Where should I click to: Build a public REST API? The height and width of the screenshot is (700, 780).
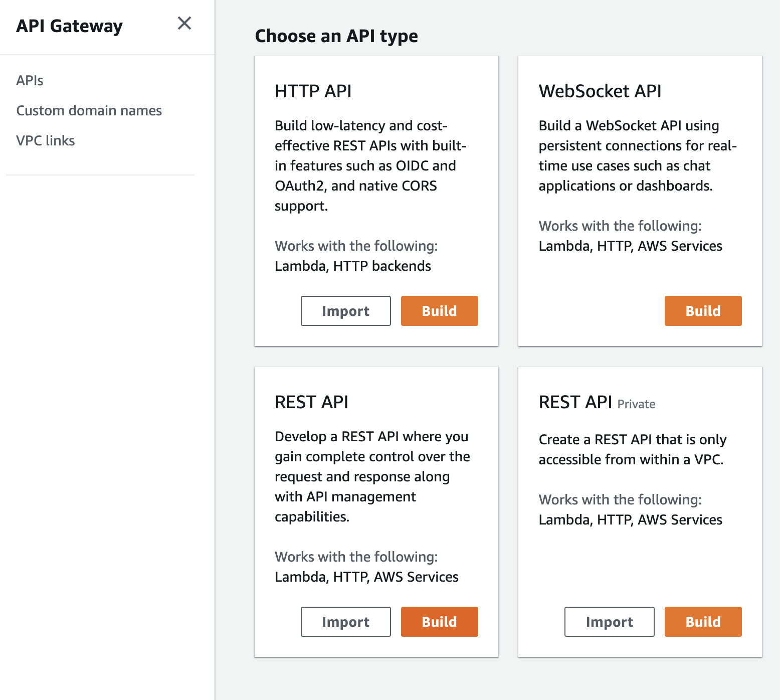(439, 622)
